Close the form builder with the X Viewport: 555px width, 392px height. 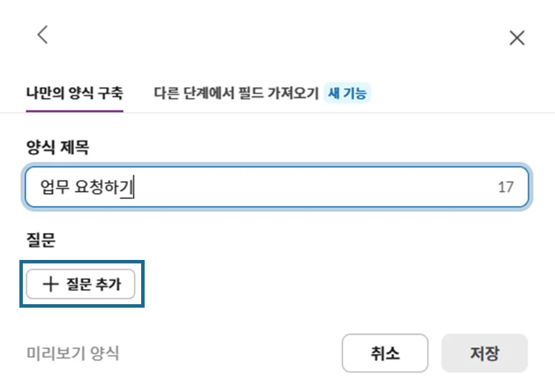point(516,39)
